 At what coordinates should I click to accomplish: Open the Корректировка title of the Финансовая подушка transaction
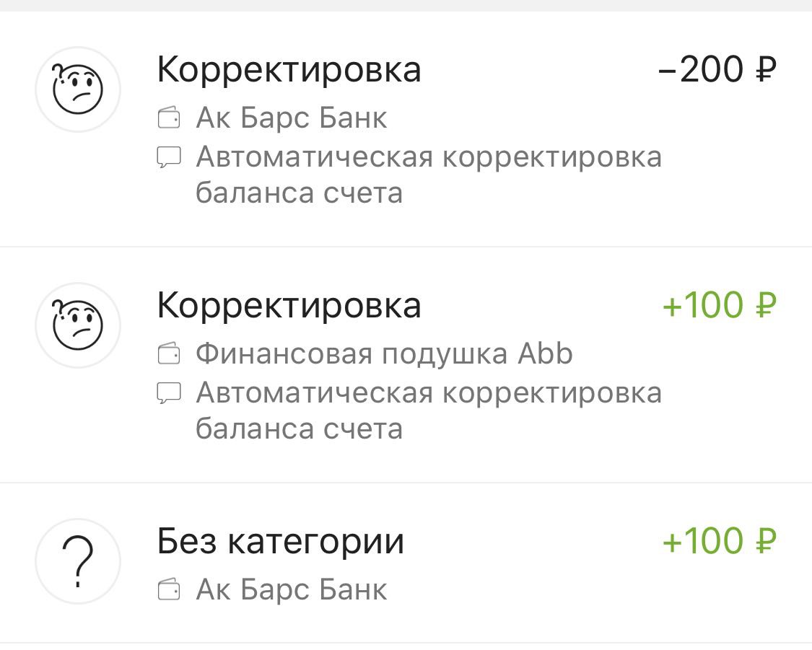[289, 306]
